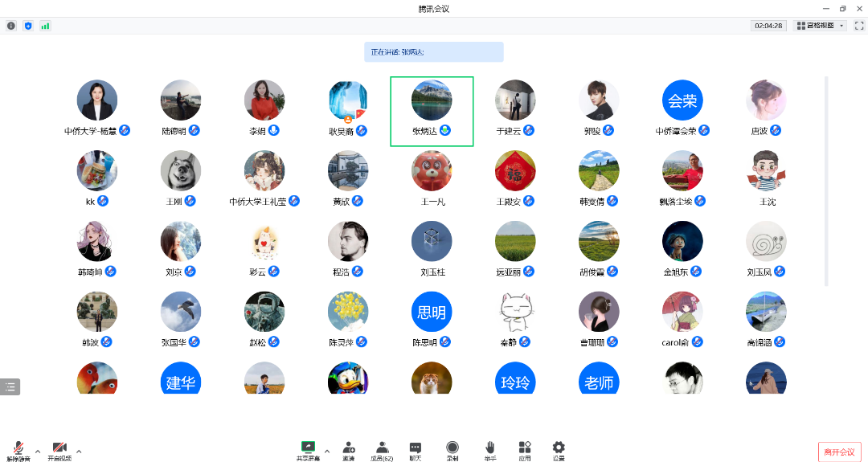The width and height of the screenshot is (868, 462).
Task: Open the grid view (宫格视图) layout dropdown
Action: pos(820,26)
